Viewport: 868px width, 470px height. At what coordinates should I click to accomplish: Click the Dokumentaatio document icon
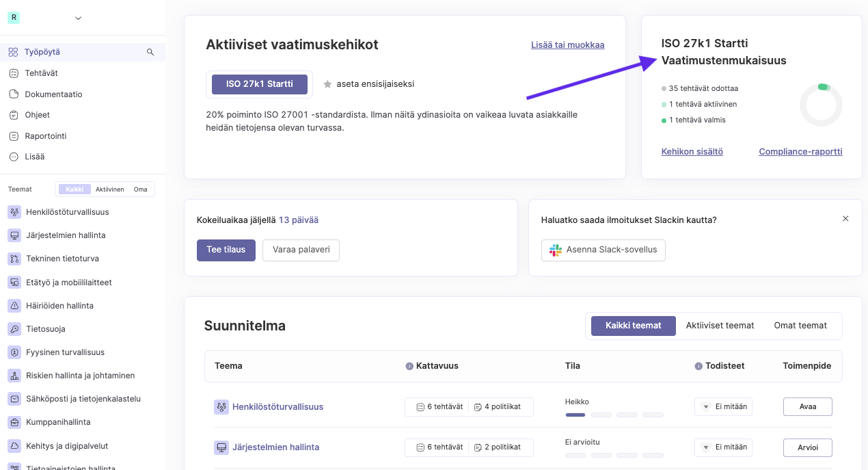[13, 94]
